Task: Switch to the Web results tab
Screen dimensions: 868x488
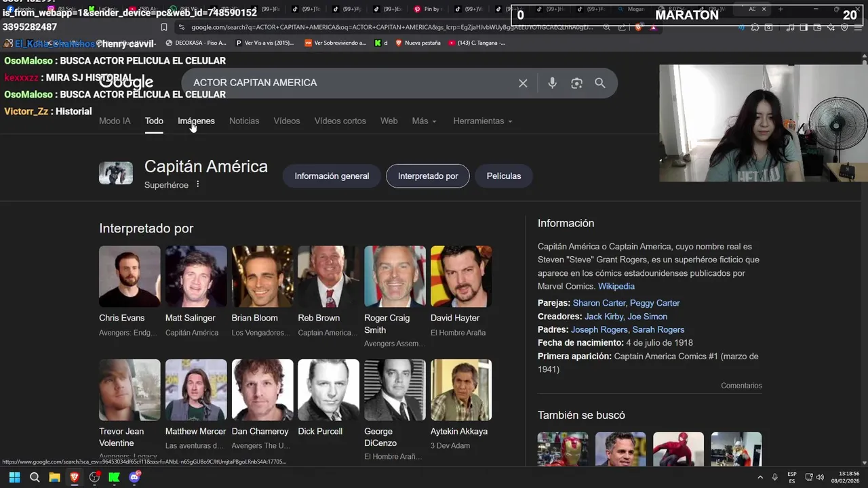Action: coord(389,121)
